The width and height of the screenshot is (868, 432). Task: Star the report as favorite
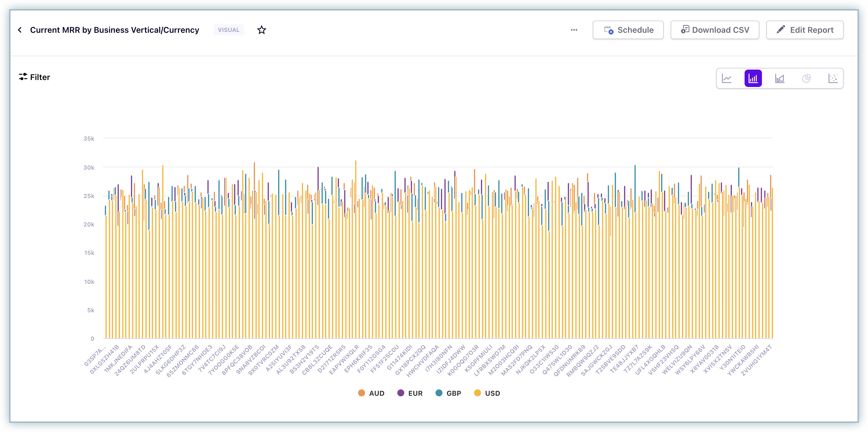pos(262,30)
